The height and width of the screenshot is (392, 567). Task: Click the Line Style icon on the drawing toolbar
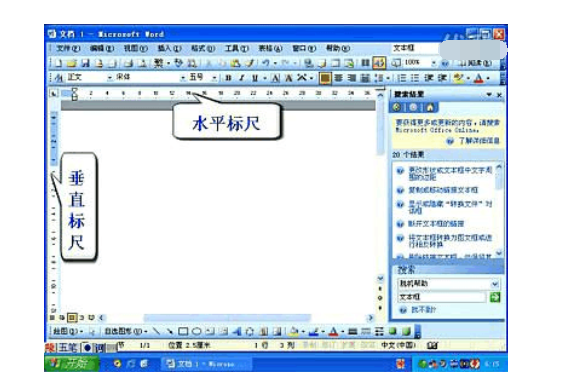pyautogui.click(x=353, y=331)
